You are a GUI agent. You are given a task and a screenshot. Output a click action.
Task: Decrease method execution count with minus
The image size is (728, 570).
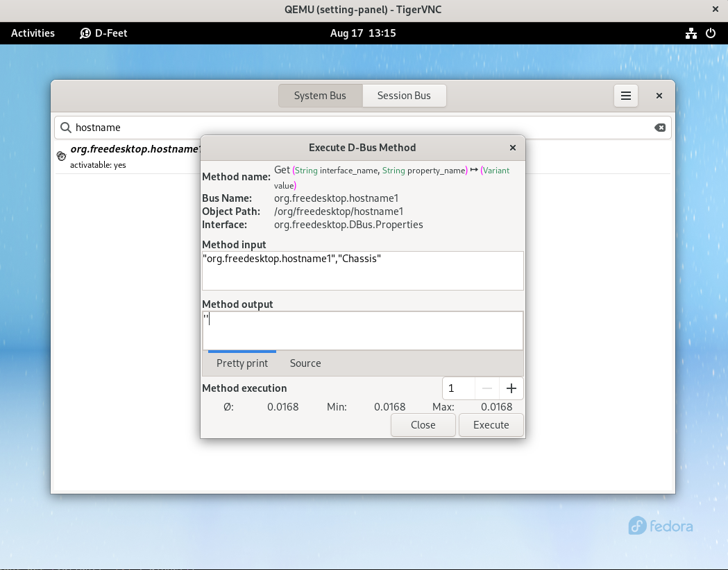[x=487, y=388]
